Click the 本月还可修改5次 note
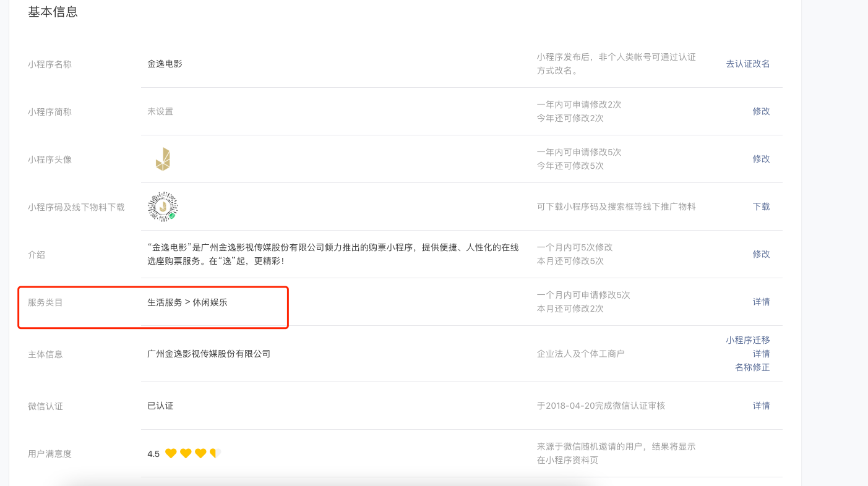The height and width of the screenshot is (486, 868). [570, 261]
